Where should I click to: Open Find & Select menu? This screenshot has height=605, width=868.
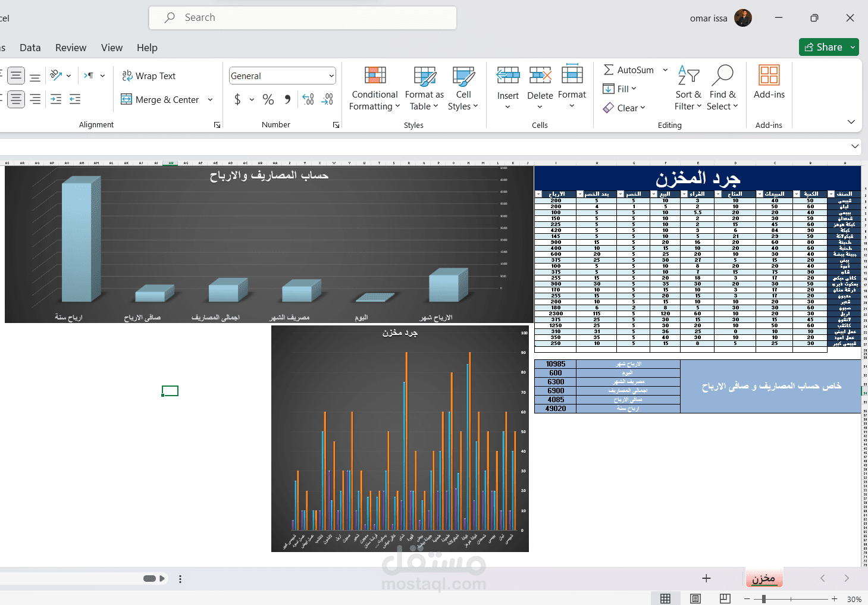pyautogui.click(x=722, y=89)
